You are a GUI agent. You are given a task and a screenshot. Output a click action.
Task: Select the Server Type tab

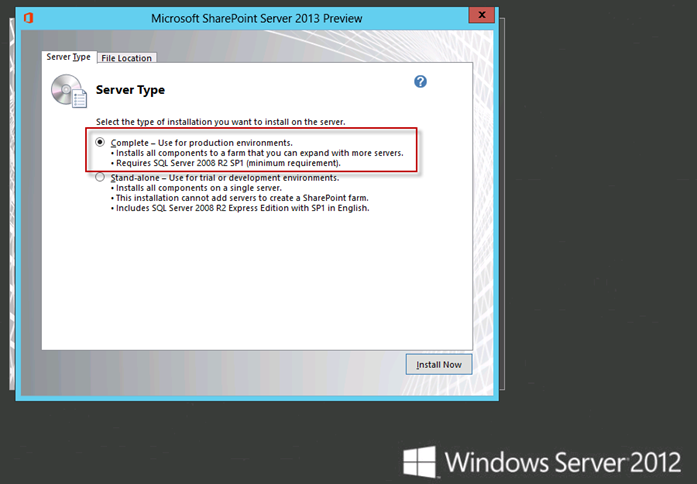tap(68, 57)
